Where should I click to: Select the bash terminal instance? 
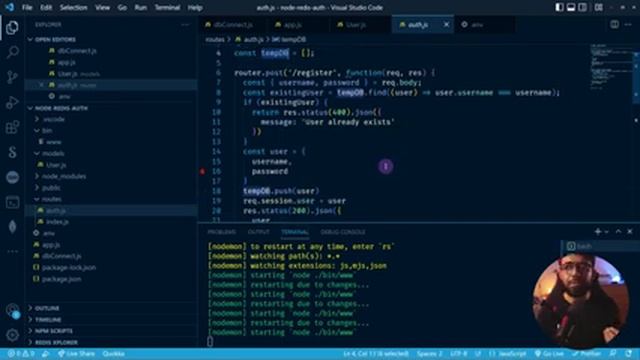tap(600, 246)
